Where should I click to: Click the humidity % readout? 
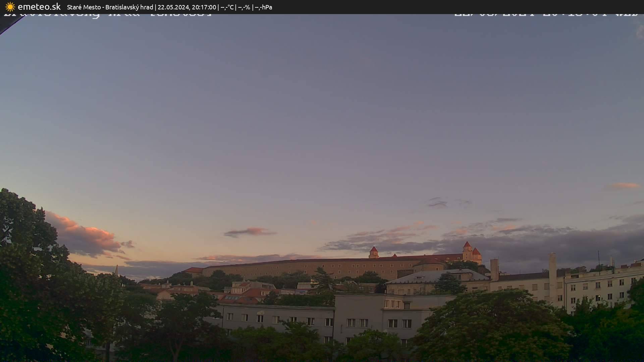coord(244,7)
